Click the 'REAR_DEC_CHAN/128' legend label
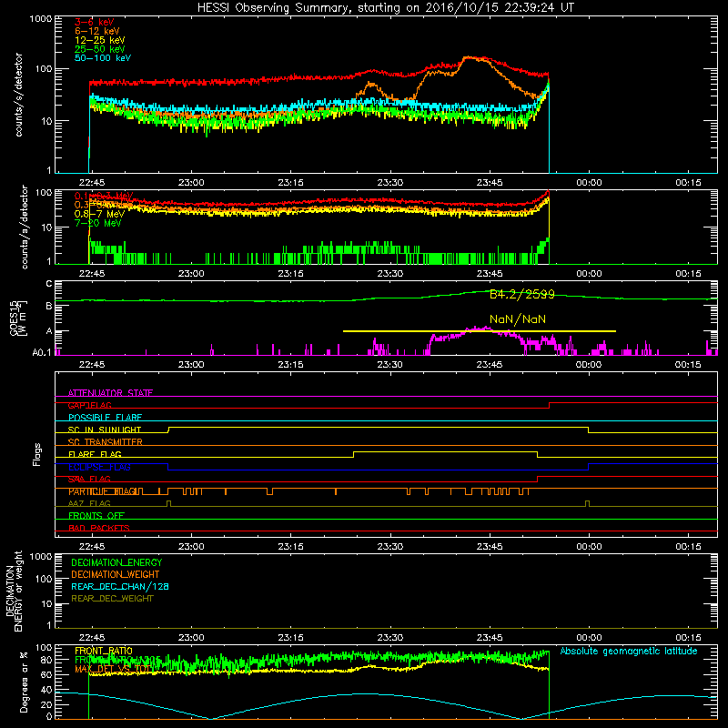The width and height of the screenshot is (728, 728). pos(120,586)
